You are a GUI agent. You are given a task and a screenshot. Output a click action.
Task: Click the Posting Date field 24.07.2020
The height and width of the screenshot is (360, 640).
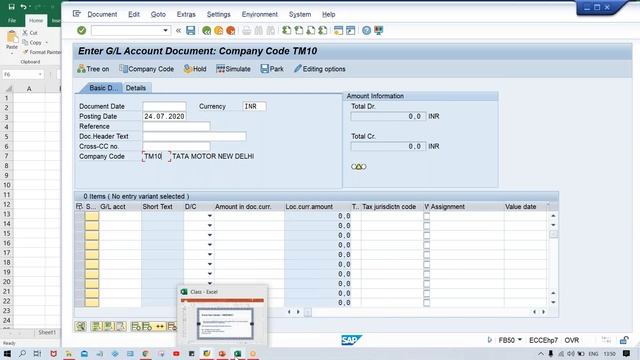(164, 116)
